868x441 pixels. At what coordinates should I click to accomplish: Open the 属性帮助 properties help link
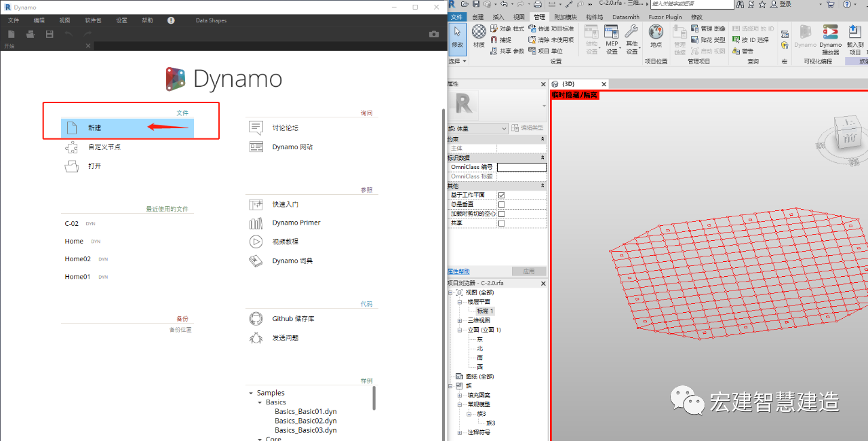click(x=458, y=271)
